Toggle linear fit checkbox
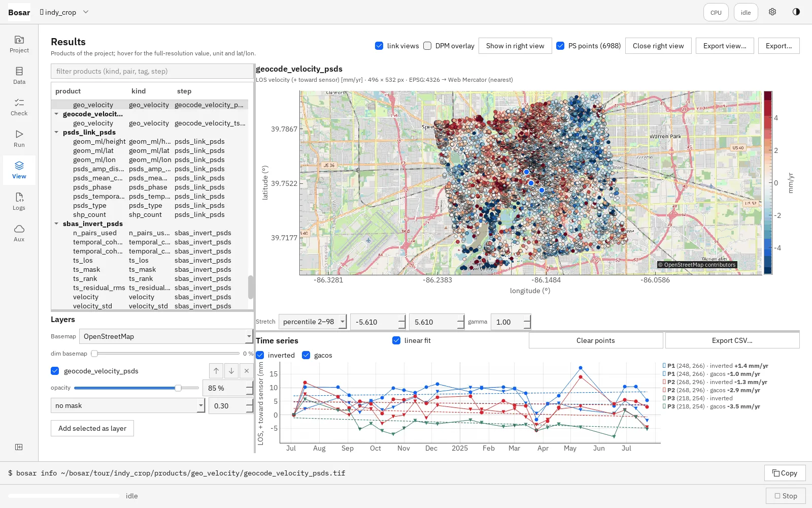This screenshot has width=812, height=508. (396, 340)
